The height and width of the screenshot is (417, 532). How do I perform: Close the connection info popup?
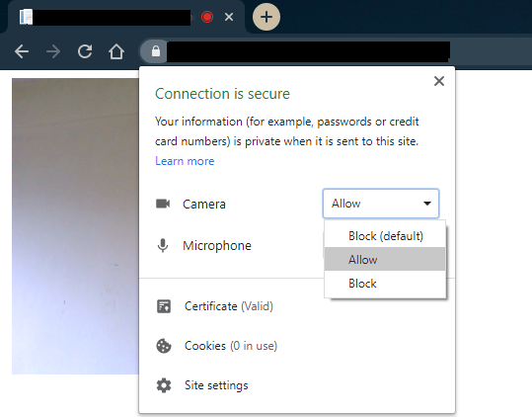pos(439,81)
